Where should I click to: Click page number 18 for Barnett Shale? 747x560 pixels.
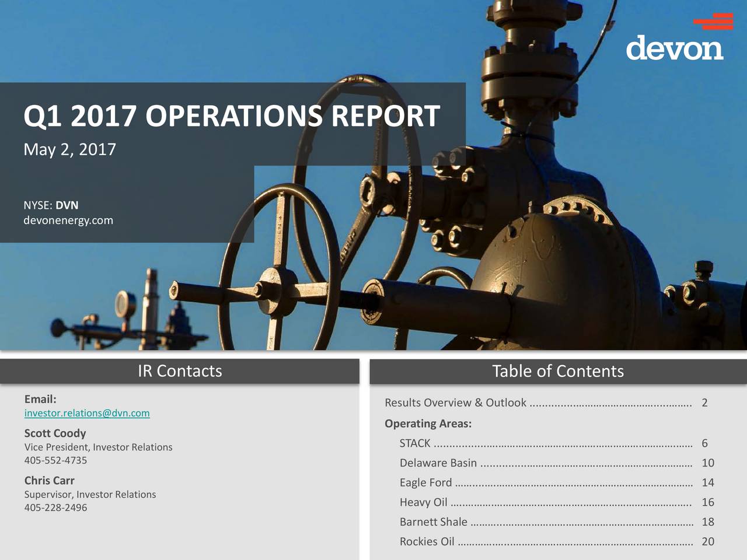click(x=708, y=522)
